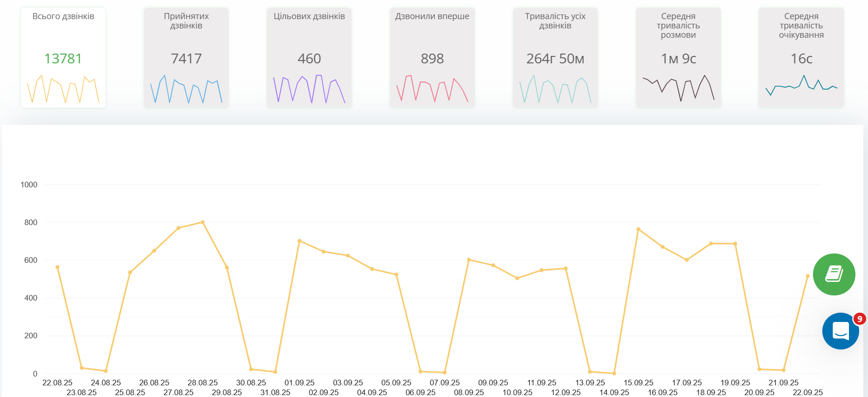The image size is (868, 397).
Task: Click the pink sparkline in first-time callers card
Action: (432, 89)
